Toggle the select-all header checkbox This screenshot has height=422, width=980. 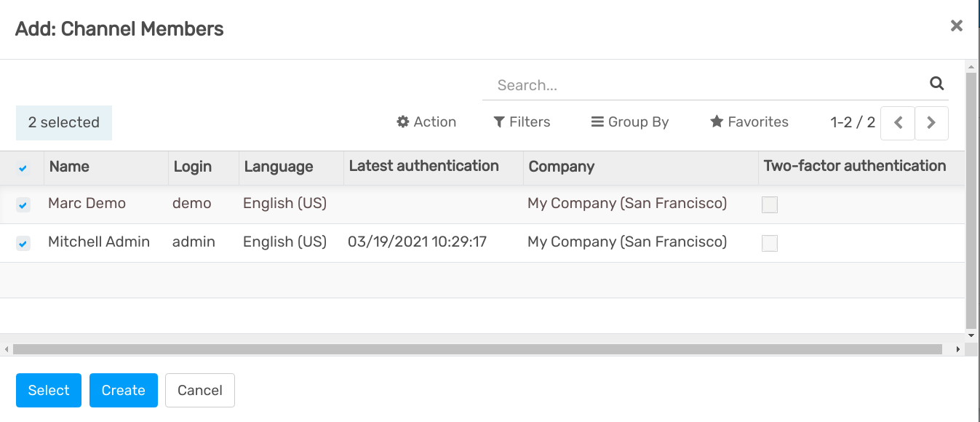coord(23,168)
